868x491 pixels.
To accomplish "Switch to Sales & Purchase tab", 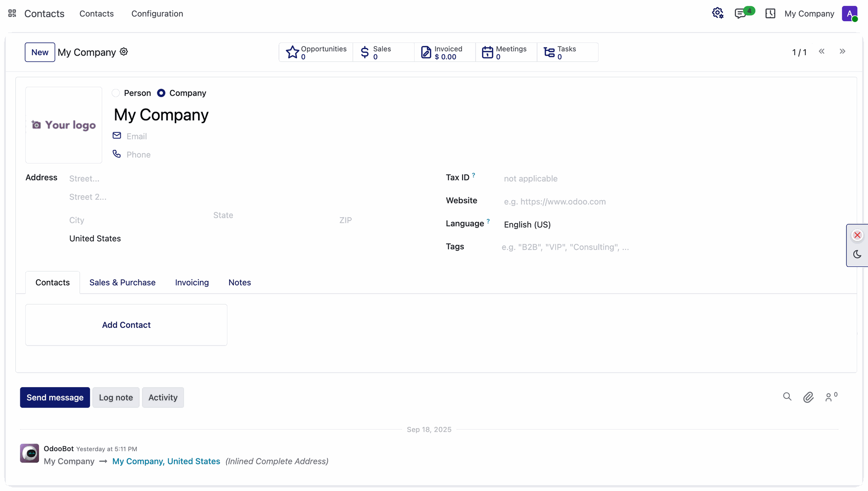I will [x=123, y=282].
